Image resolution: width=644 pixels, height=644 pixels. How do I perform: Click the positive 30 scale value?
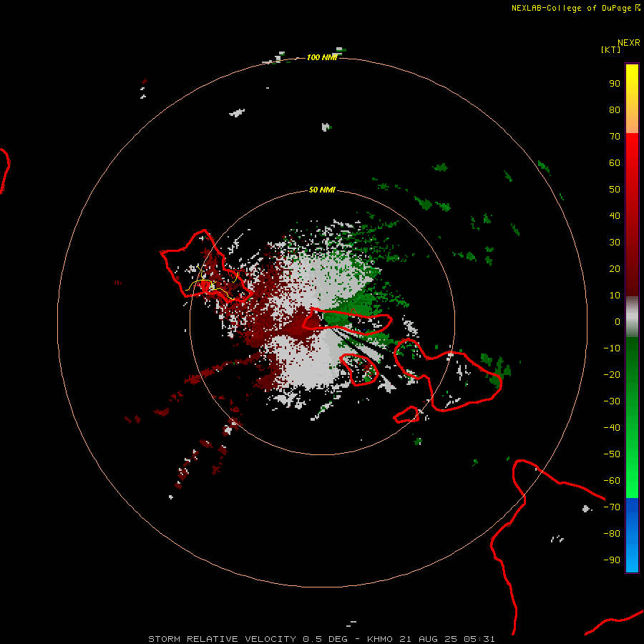tap(615, 243)
